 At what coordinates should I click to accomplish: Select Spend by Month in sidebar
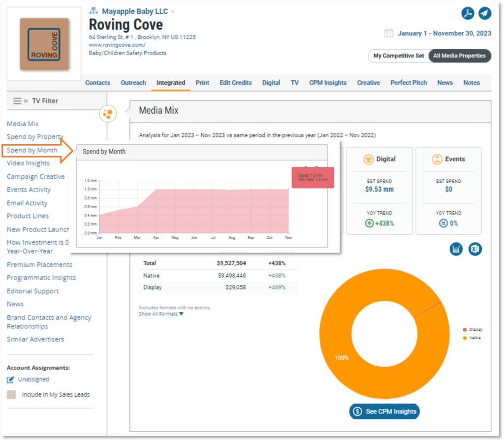(32, 150)
